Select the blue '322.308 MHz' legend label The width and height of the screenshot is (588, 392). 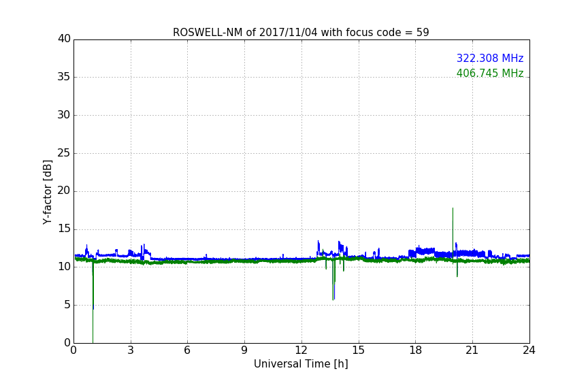click(490, 58)
